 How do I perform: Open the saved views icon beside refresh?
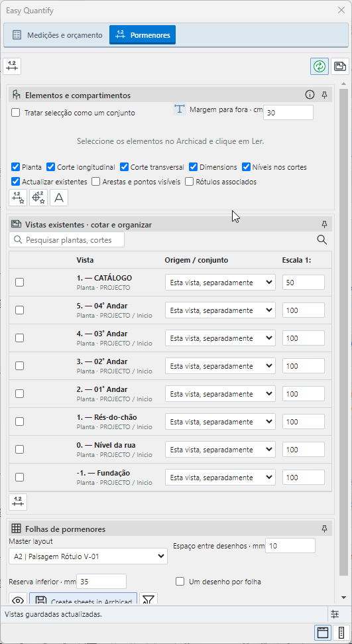click(x=339, y=66)
